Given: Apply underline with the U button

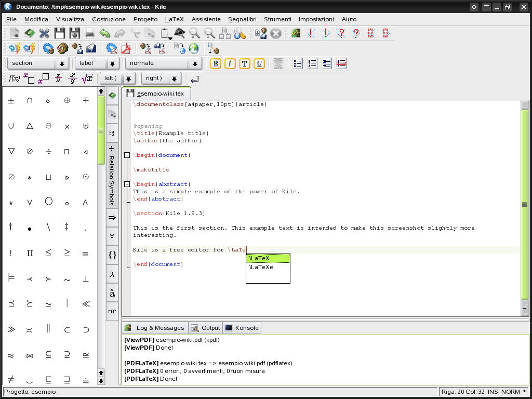Looking at the screenshot, I should [259, 63].
